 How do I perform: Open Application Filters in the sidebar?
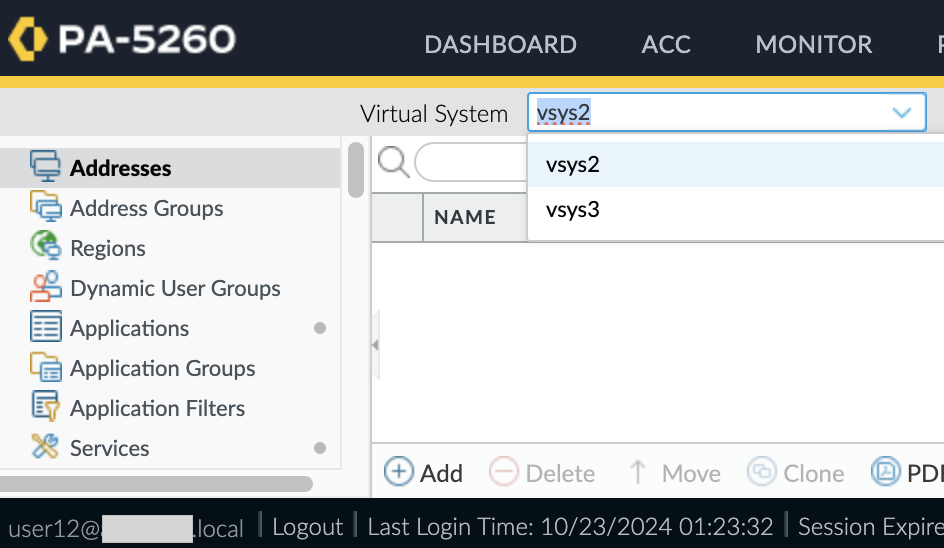[157, 408]
